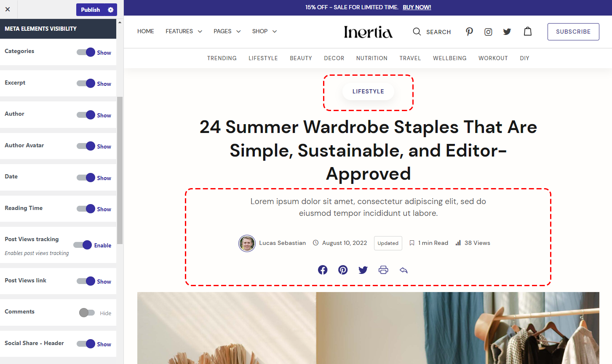Toggle the Comments visibility switch
The width and height of the screenshot is (612, 364).
pos(87,312)
